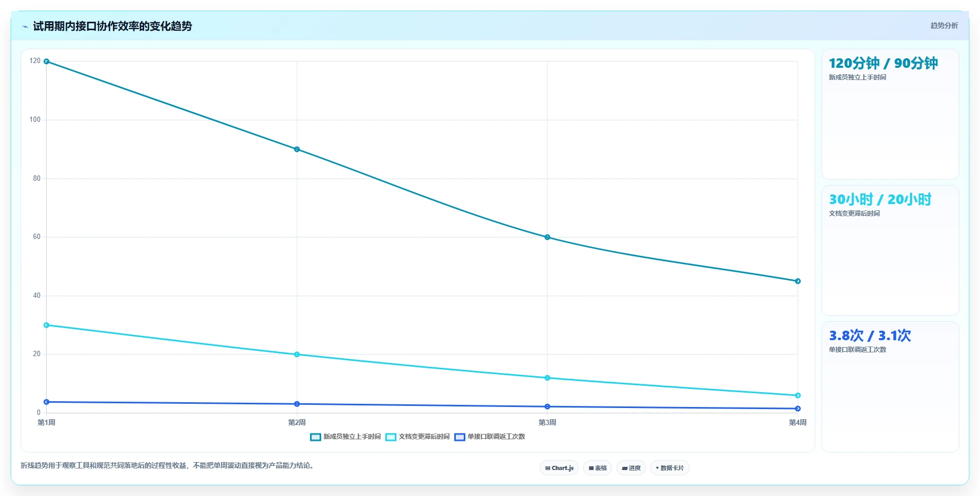The height and width of the screenshot is (496, 980).
Task: Click the 30小时 / 20小时 card value
Action: (x=880, y=200)
